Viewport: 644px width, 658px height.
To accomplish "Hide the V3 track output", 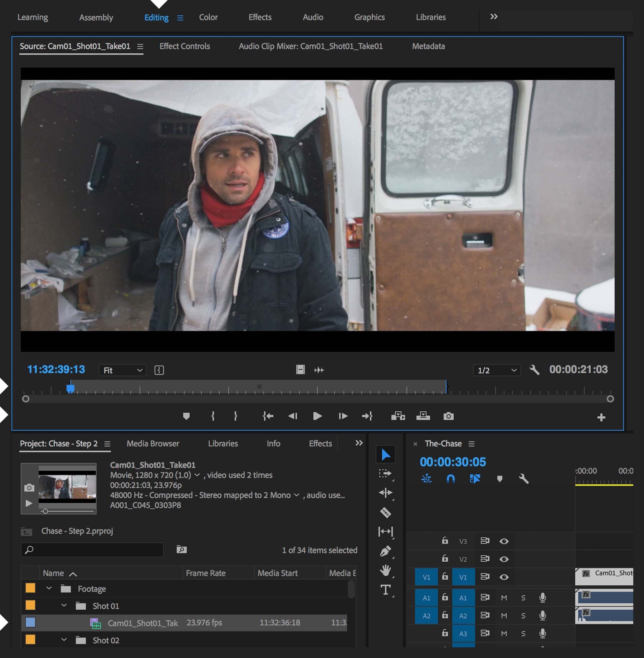I will click(504, 541).
